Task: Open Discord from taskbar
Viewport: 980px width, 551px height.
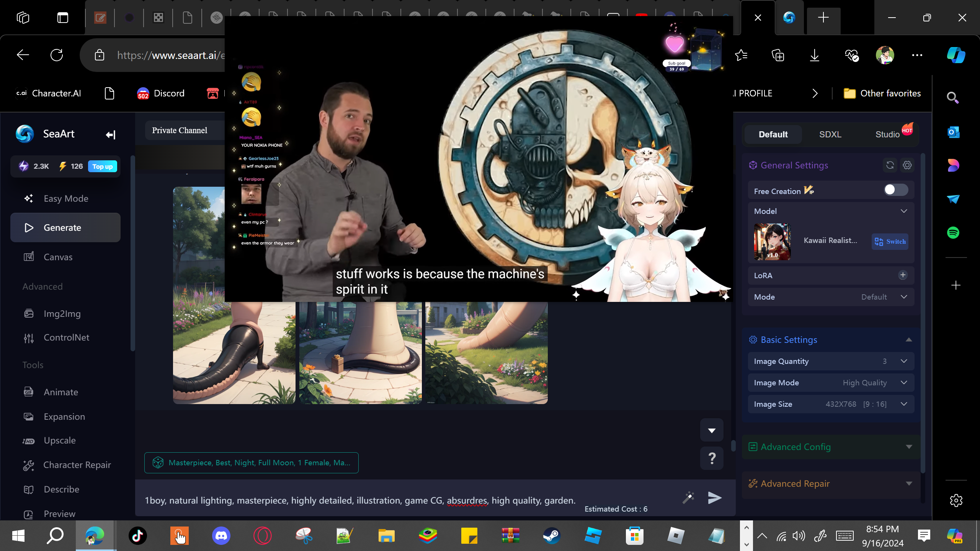Action: (x=221, y=536)
